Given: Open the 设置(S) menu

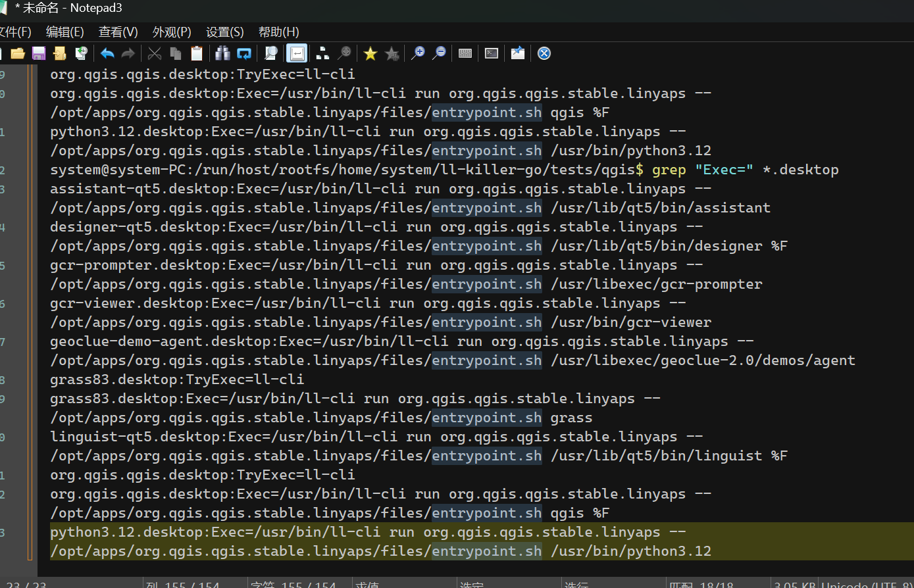Looking at the screenshot, I should pyautogui.click(x=225, y=32).
